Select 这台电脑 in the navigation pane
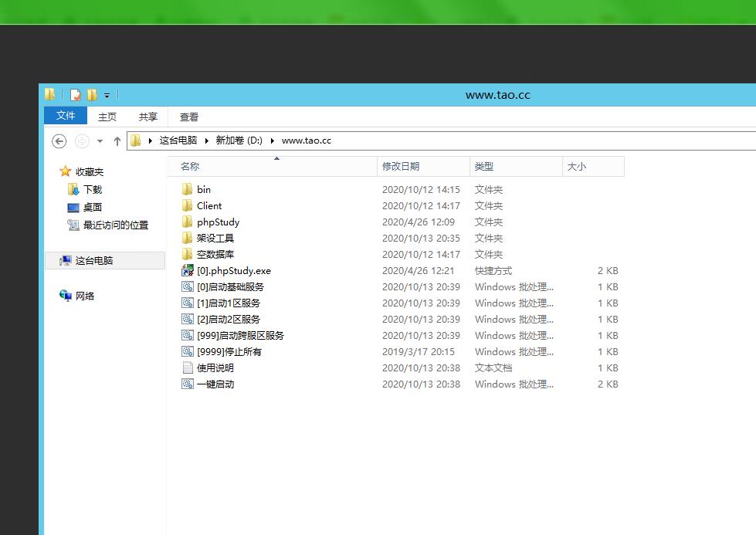Viewport: 756px width, 535px height. pos(93,261)
